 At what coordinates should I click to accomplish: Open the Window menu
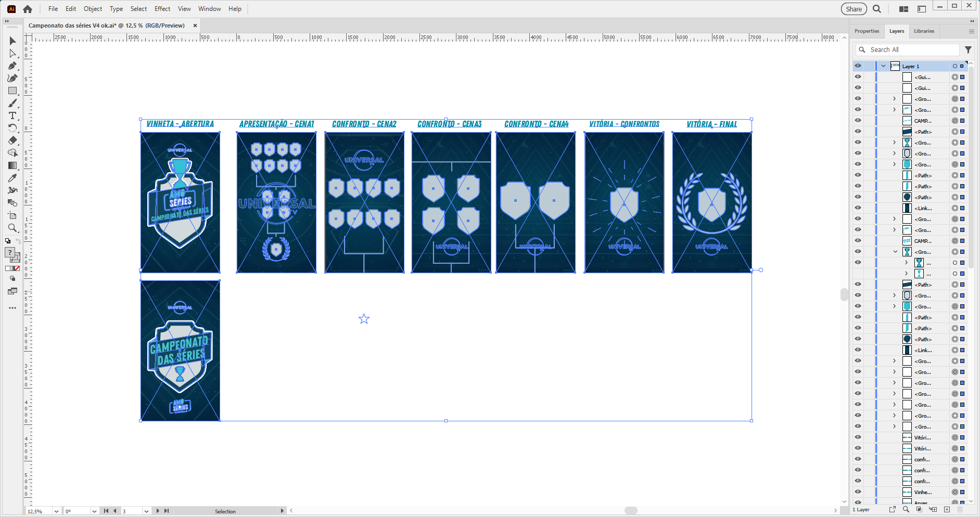[209, 9]
